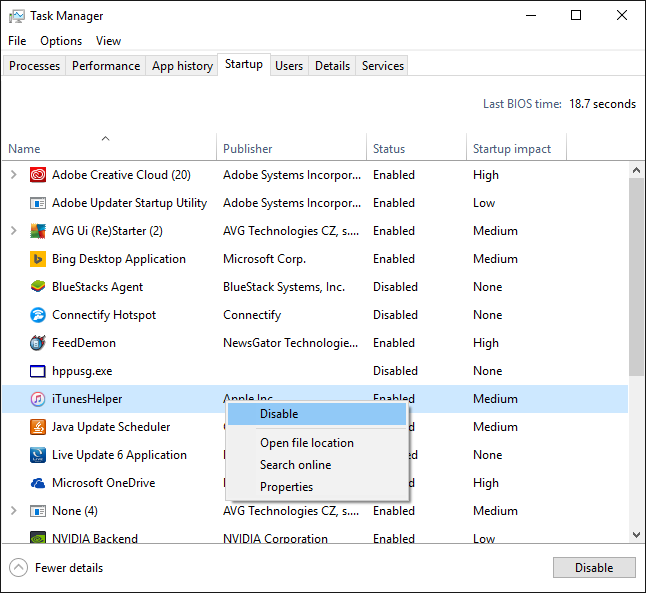Select the Adobe Updater Startup Utility name
Viewport: 646px width, 593px height.
[x=129, y=203]
